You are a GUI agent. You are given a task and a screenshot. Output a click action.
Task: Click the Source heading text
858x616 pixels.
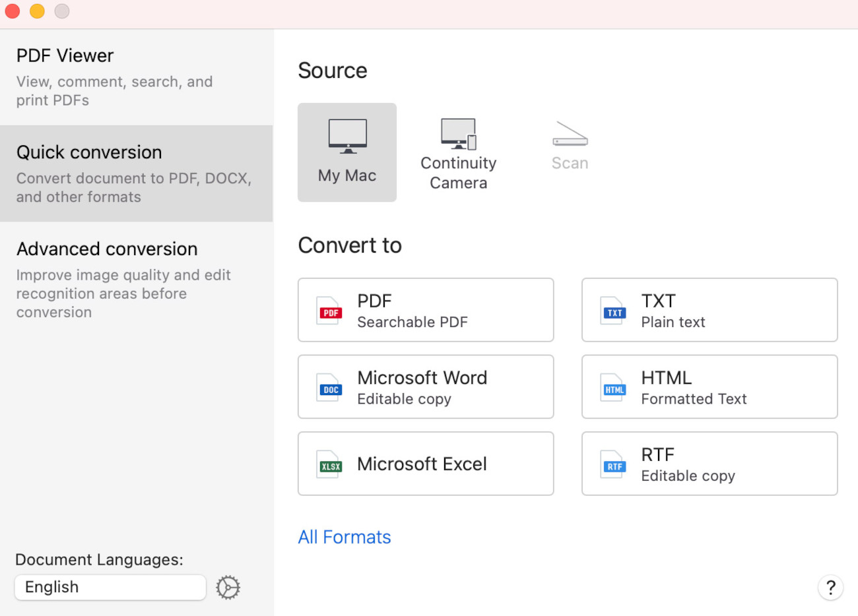click(333, 71)
